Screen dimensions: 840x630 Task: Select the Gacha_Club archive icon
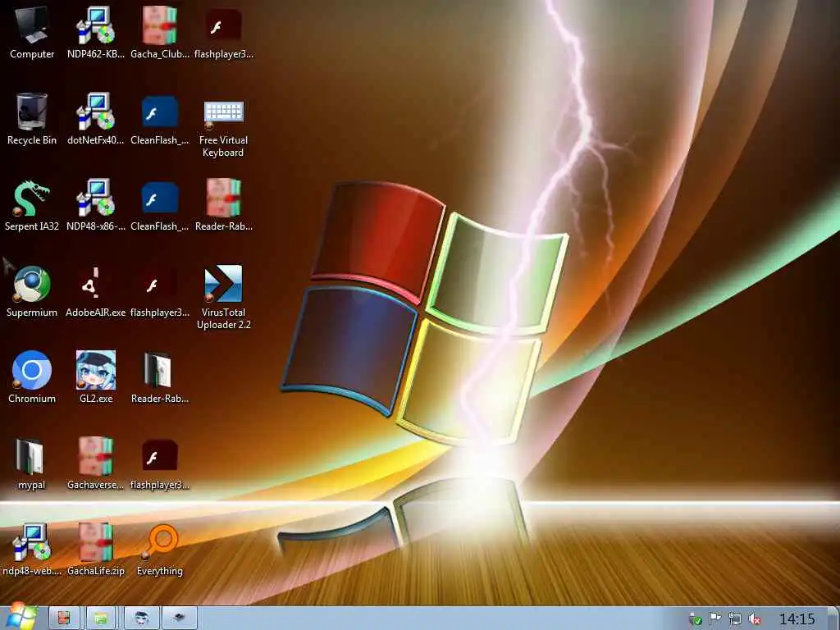pyautogui.click(x=160, y=32)
